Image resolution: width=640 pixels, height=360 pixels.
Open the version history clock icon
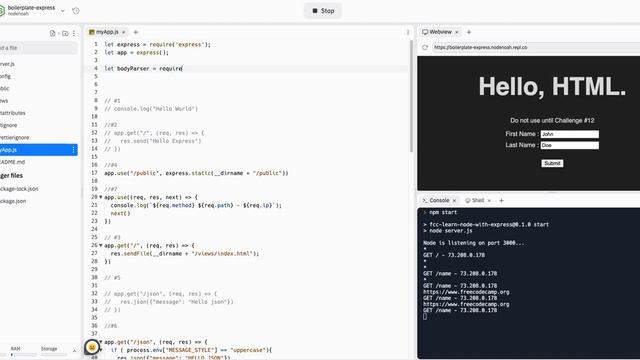76,11
